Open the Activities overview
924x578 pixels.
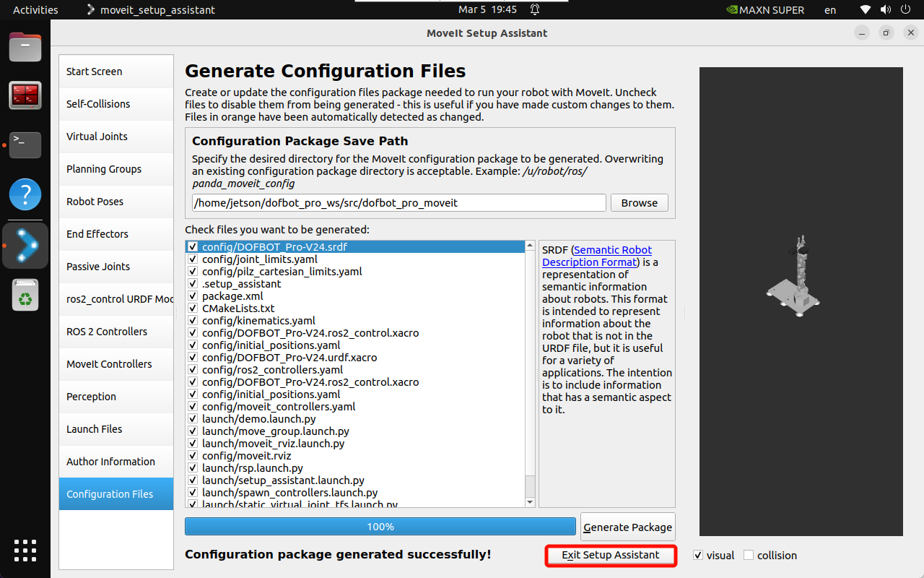pyautogui.click(x=35, y=10)
